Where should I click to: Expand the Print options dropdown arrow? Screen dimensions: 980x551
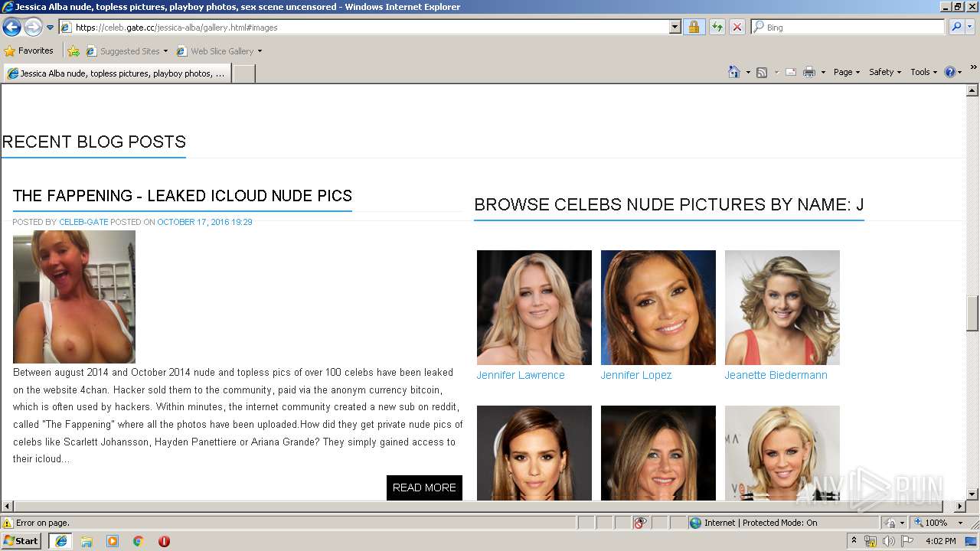point(823,72)
